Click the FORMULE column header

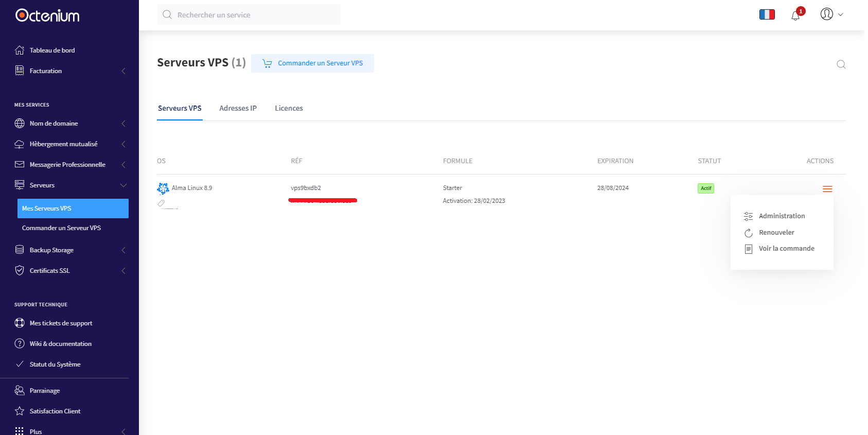tap(457, 161)
